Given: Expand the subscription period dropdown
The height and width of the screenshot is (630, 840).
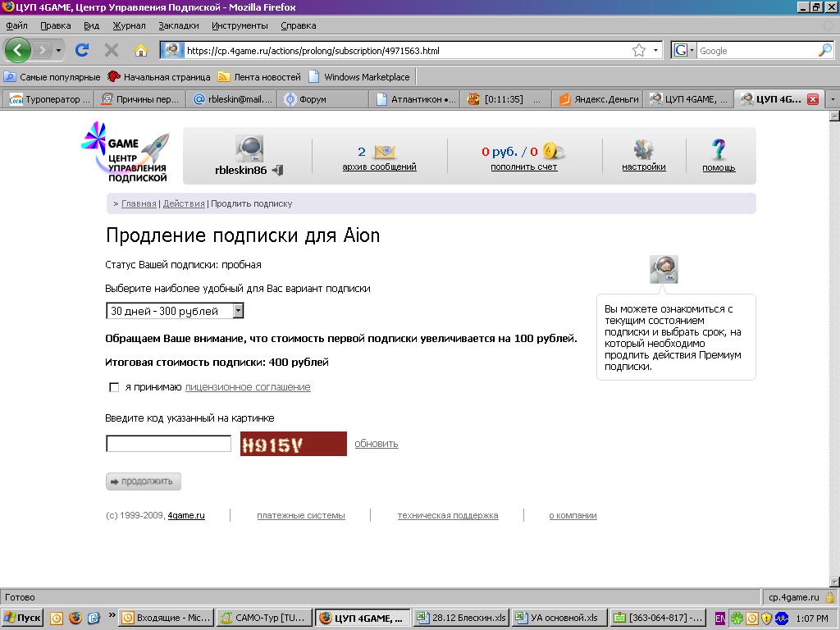Looking at the screenshot, I should (238, 311).
